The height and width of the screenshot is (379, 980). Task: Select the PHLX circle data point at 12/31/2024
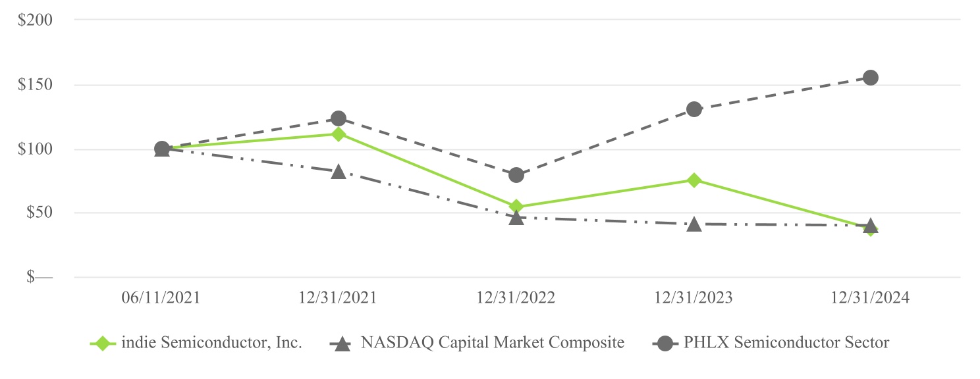tap(871, 78)
